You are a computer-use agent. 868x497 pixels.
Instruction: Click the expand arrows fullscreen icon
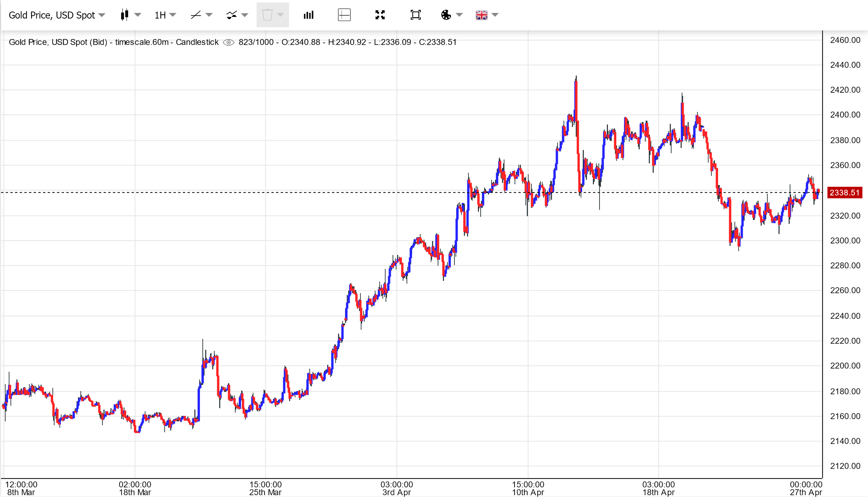[380, 15]
